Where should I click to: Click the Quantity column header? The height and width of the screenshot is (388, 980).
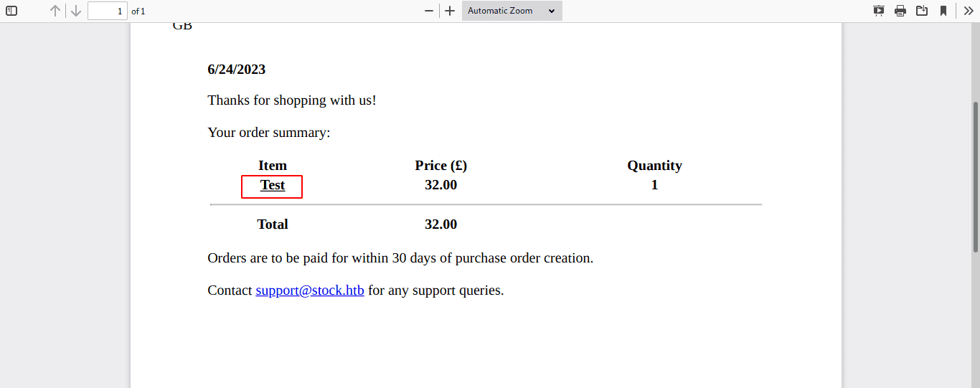point(654,166)
